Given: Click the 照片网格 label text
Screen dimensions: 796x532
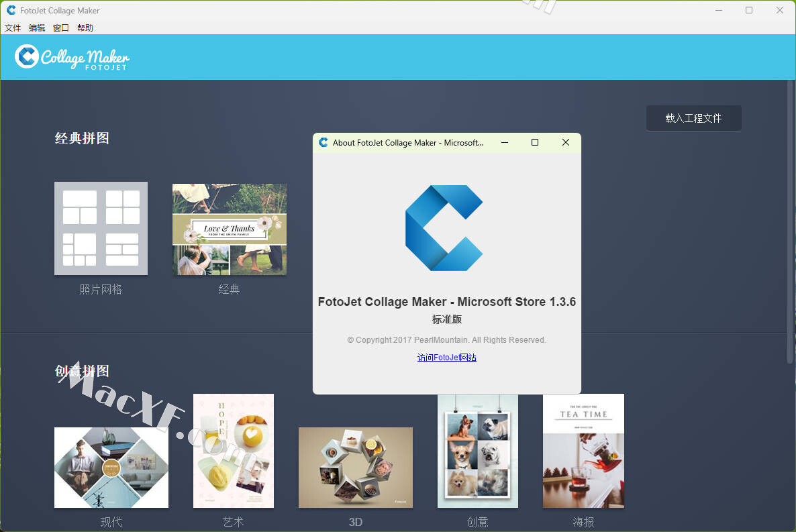Looking at the screenshot, I should click(x=101, y=289).
